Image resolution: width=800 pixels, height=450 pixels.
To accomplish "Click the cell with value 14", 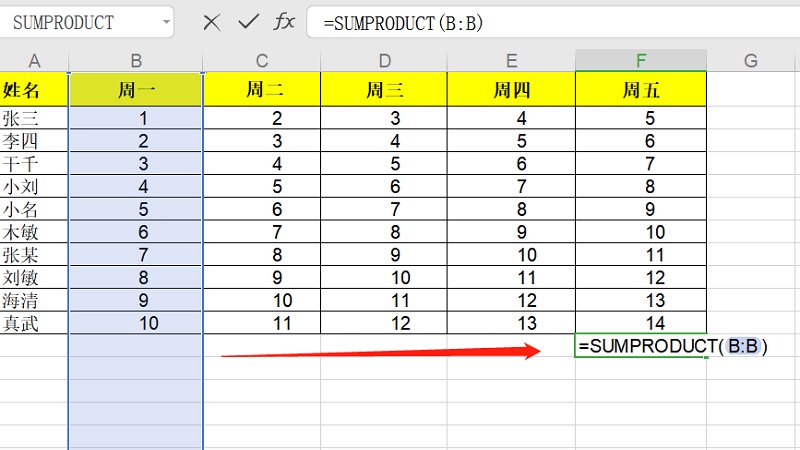I will pyautogui.click(x=641, y=322).
